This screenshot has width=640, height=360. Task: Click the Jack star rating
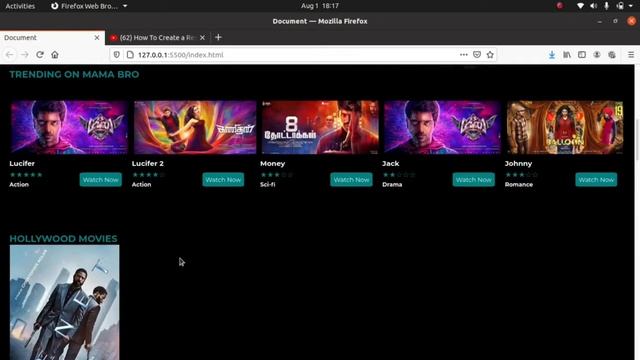pos(399,175)
